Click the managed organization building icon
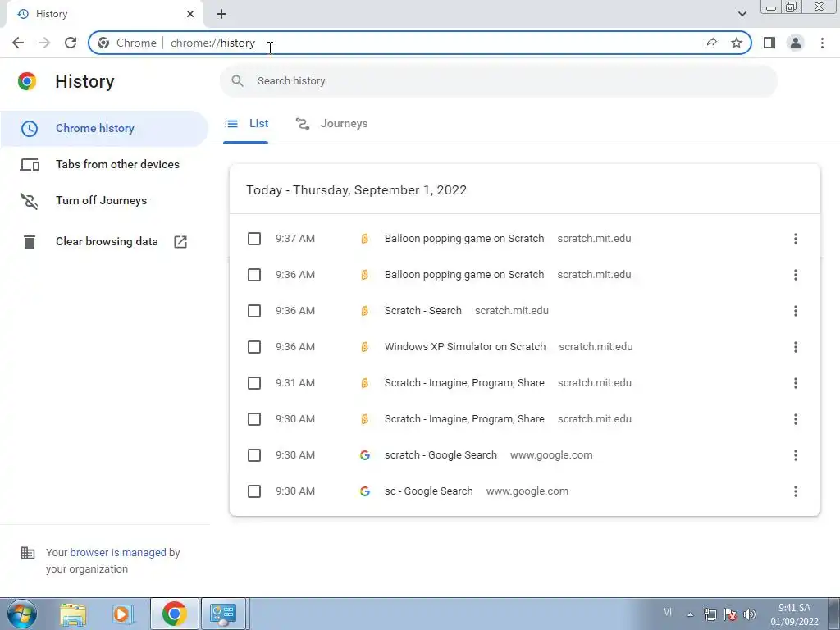 [x=28, y=553]
